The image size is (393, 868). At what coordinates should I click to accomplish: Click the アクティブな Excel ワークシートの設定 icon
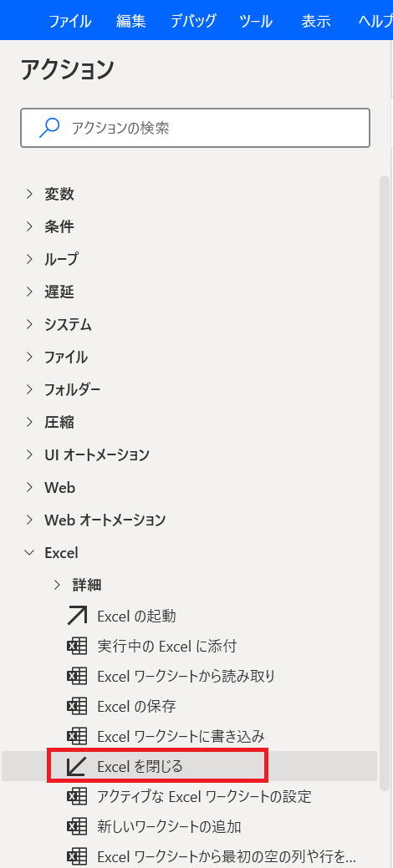76,797
